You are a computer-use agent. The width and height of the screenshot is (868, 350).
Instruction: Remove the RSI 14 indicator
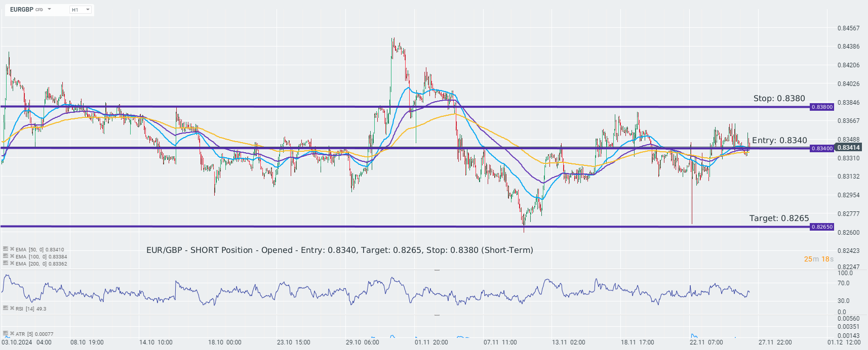[12, 308]
